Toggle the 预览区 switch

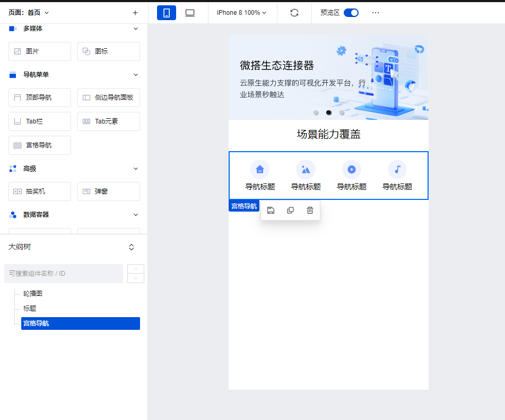tap(351, 13)
